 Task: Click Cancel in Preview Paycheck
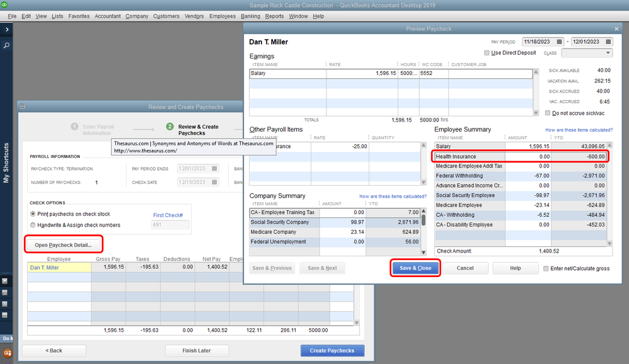point(465,268)
